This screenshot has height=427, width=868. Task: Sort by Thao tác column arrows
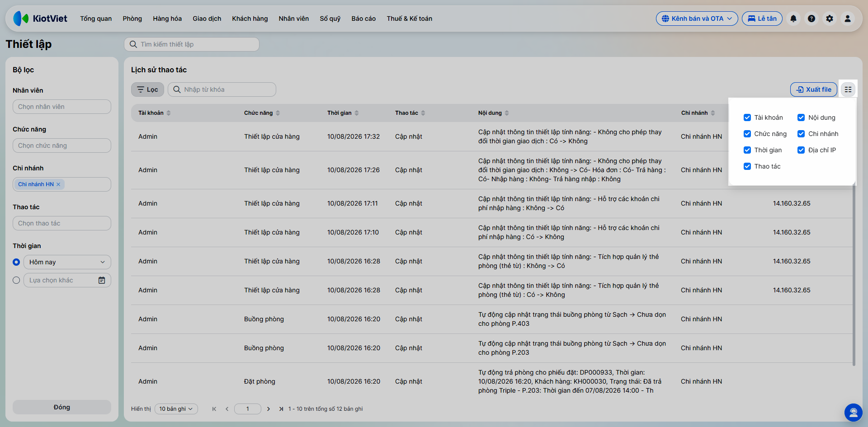pos(423,113)
